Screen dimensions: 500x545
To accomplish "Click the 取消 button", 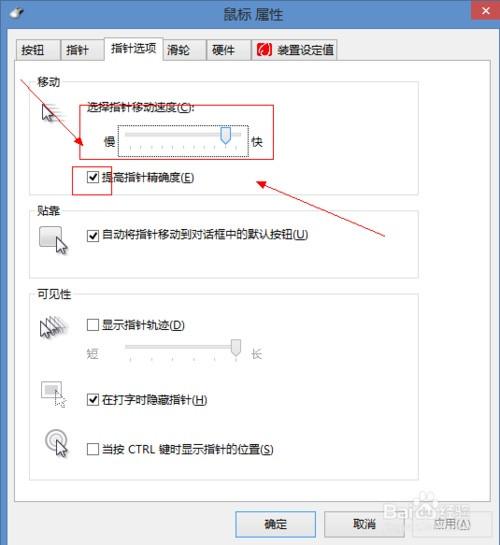I will (364, 524).
